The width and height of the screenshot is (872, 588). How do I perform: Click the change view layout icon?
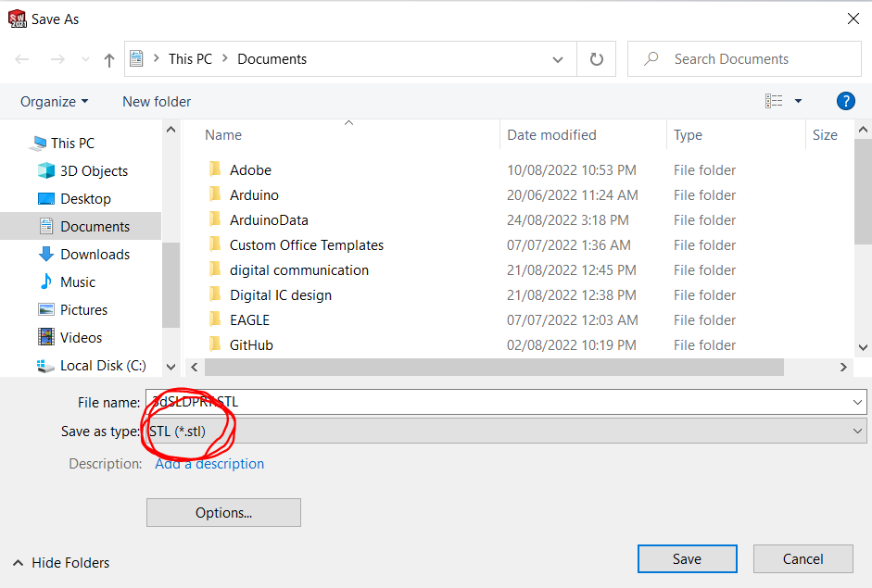pyautogui.click(x=774, y=101)
